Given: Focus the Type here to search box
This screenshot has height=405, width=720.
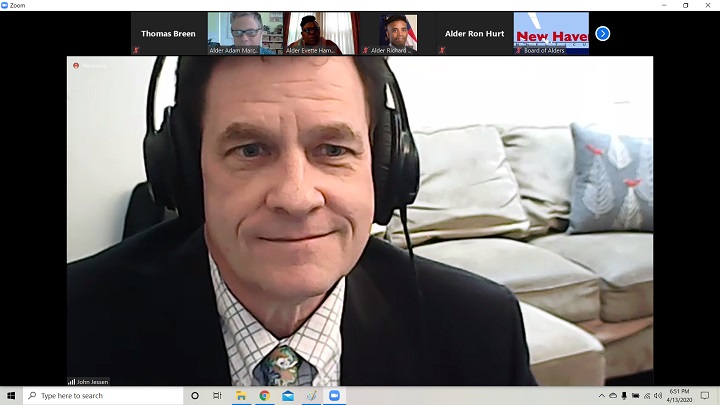Looking at the screenshot, I should tap(103, 395).
